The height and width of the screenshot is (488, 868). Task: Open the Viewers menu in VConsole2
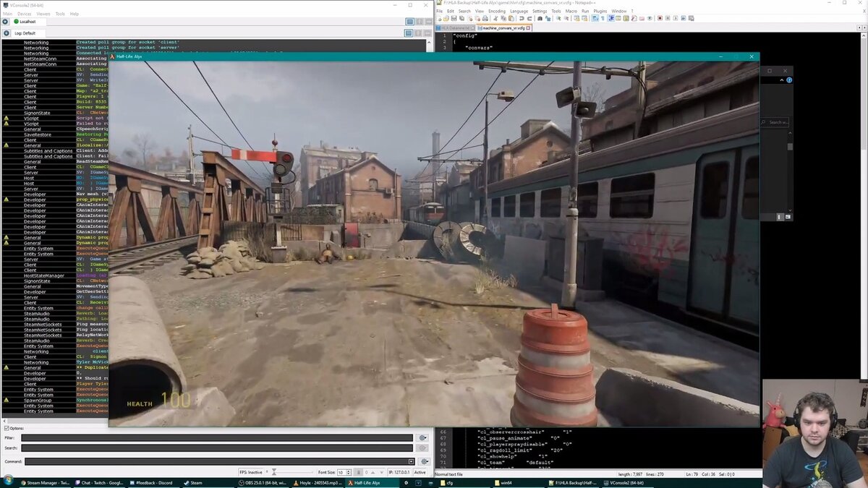tap(43, 14)
